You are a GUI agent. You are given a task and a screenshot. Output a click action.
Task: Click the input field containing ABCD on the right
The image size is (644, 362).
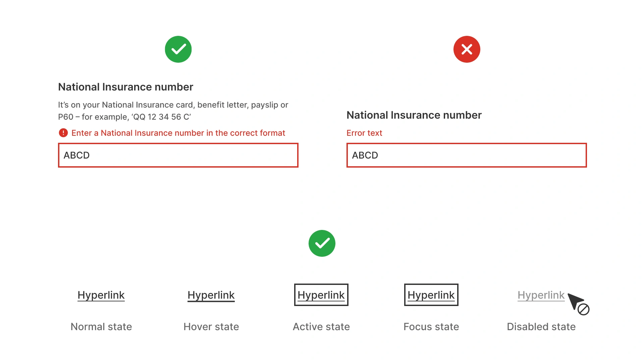point(466,155)
